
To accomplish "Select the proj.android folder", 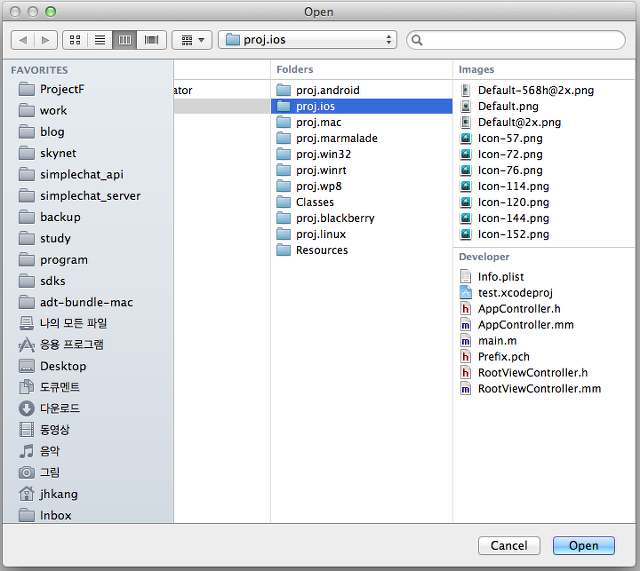I will (x=362, y=90).
